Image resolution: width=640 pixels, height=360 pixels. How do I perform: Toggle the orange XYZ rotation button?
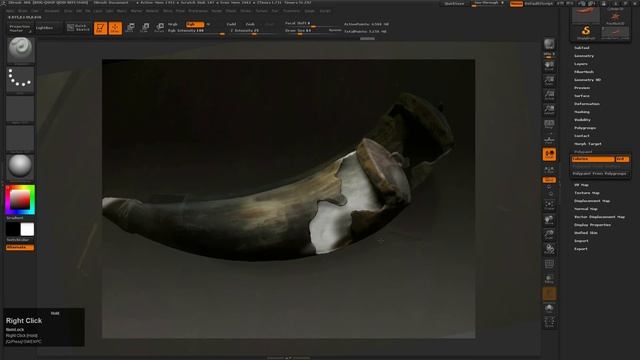549,180
